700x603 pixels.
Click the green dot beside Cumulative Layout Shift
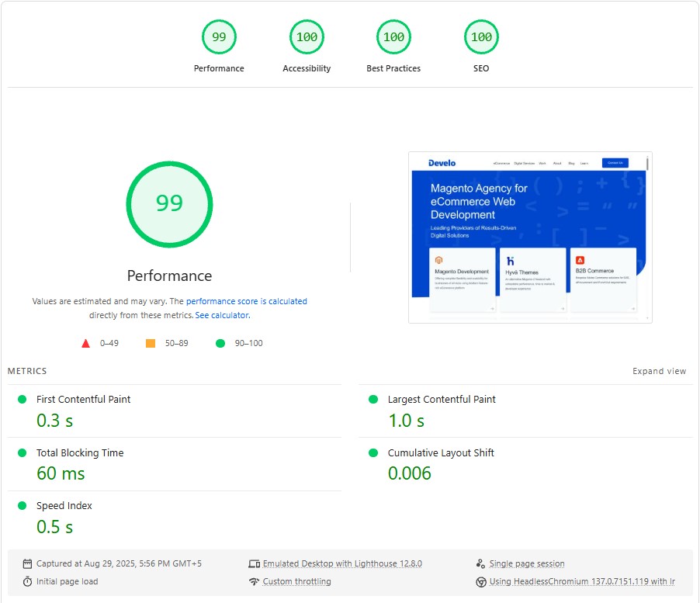pyautogui.click(x=372, y=452)
